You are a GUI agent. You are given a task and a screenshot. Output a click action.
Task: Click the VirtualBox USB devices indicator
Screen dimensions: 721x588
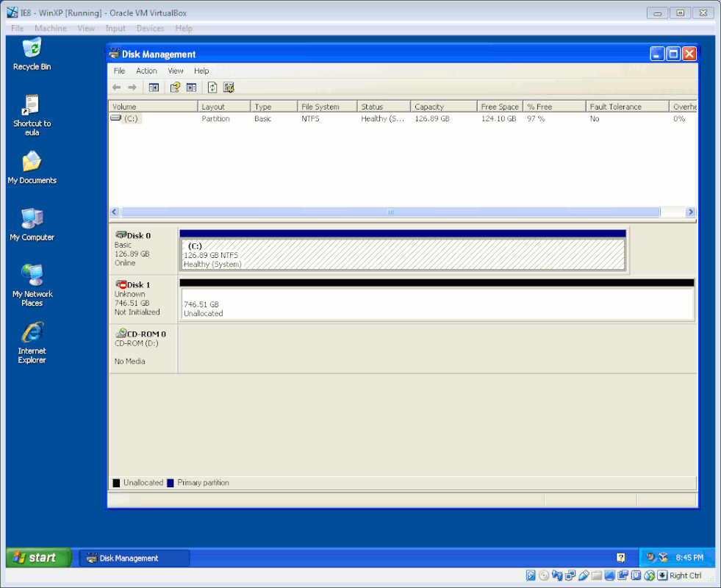[x=584, y=575]
